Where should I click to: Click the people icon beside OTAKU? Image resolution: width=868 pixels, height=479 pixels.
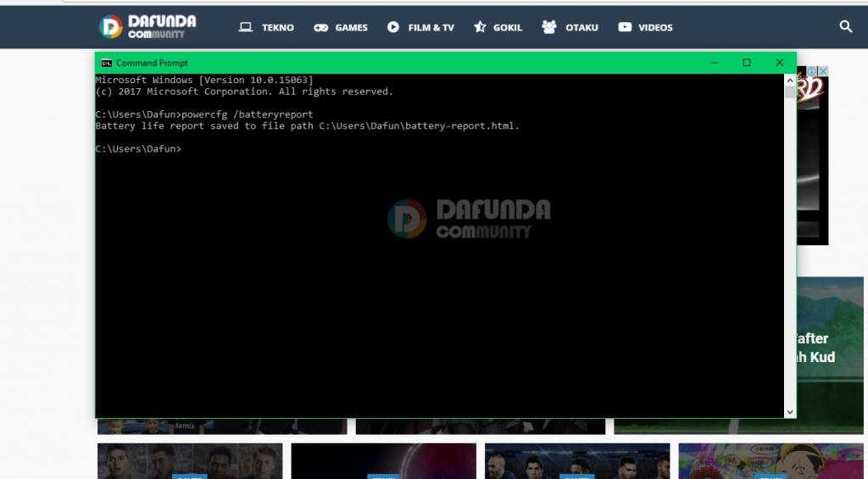(549, 27)
